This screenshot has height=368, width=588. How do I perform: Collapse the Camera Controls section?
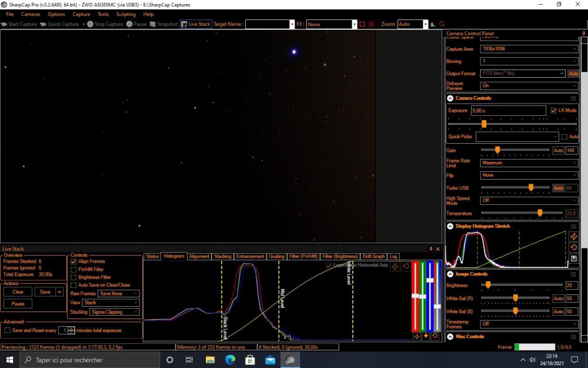tap(450, 98)
